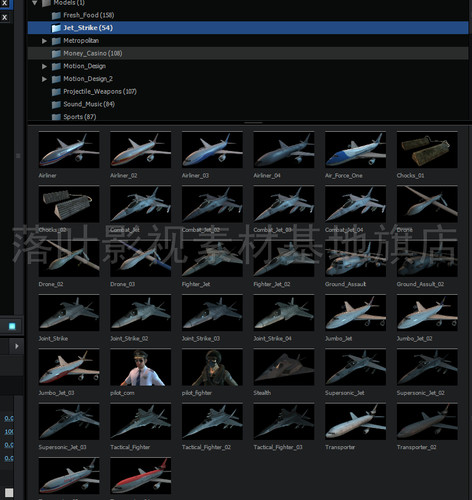Select the Drone_03 model thumbnail
Screen dimensions: 472x500
(141, 258)
